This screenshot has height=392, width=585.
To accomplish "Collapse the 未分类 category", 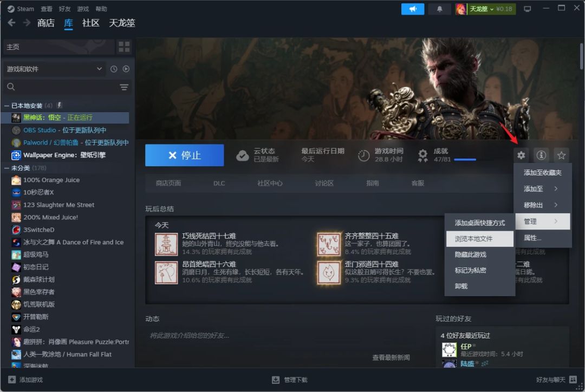I will (6, 168).
